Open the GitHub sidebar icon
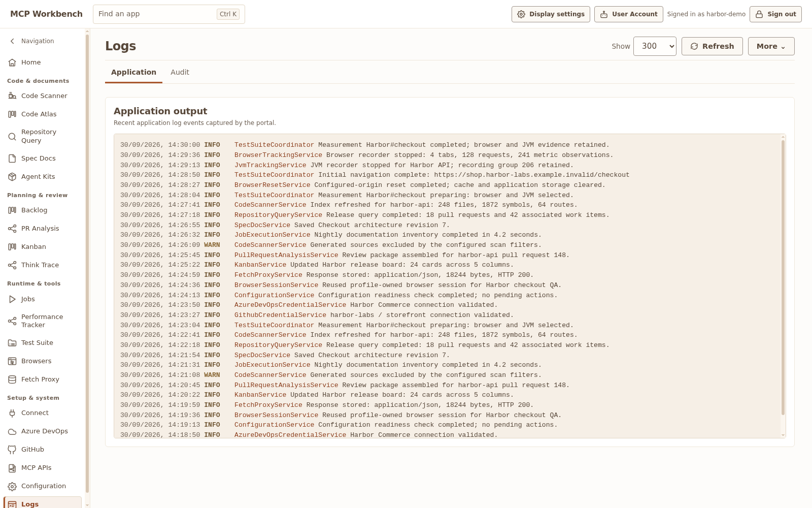 point(12,450)
